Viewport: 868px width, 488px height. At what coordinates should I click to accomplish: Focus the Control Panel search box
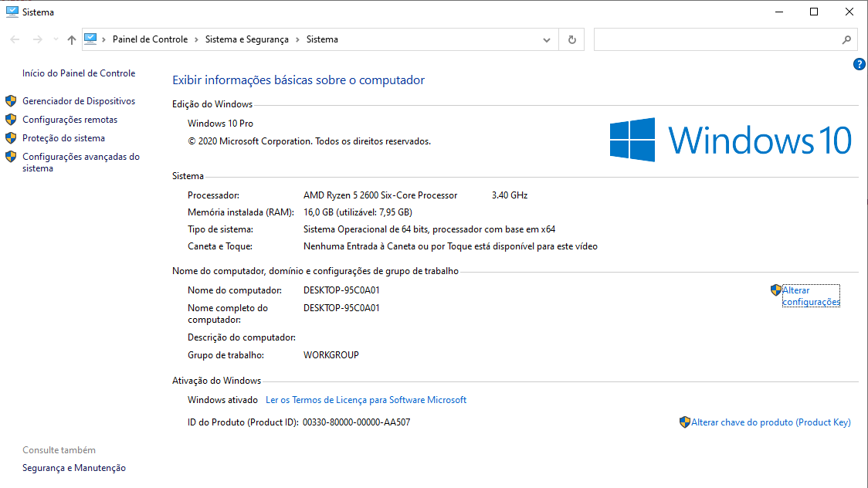(x=717, y=40)
